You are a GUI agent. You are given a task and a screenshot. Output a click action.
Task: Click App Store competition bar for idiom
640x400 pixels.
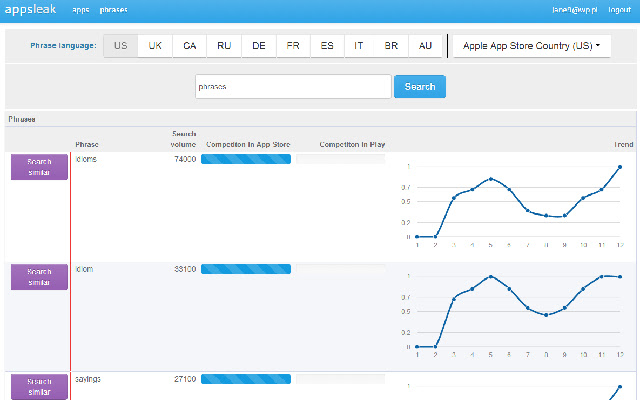point(246,269)
